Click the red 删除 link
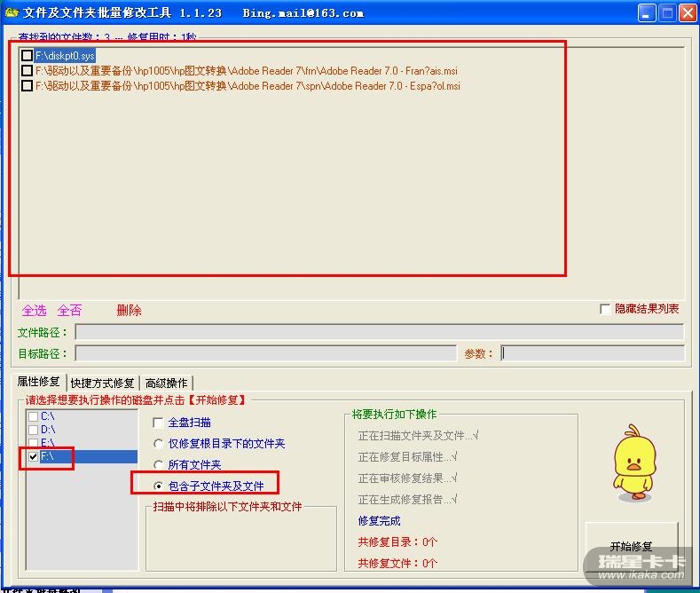This screenshot has height=593, width=700. (129, 311)
